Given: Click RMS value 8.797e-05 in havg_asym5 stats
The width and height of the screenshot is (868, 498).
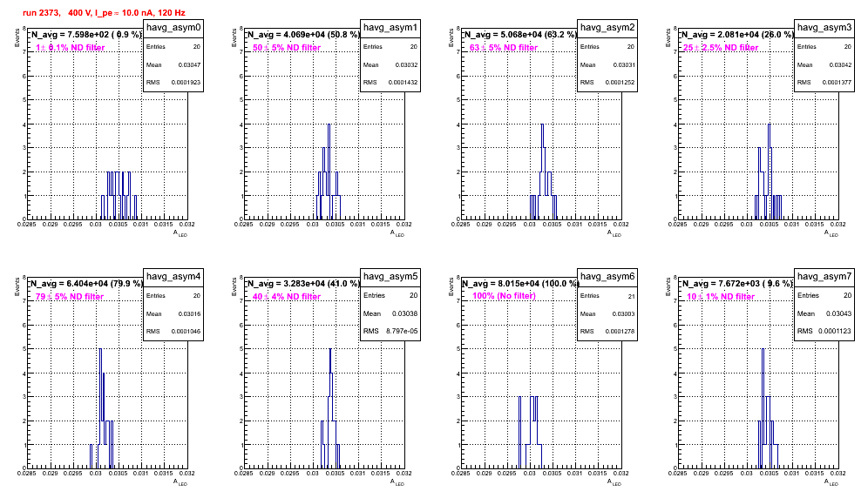Looking at the screenshot, I should coord(402,332).
